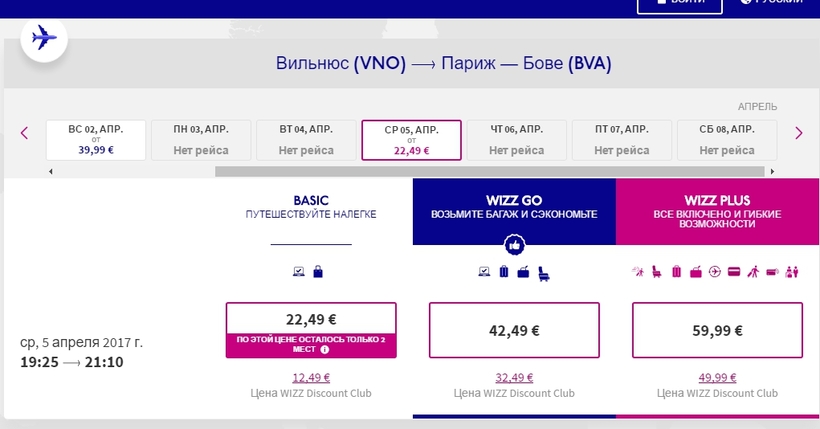Click the BASIC fare bag icon
This screenshot has width=820, height=429.
(318, 272)
